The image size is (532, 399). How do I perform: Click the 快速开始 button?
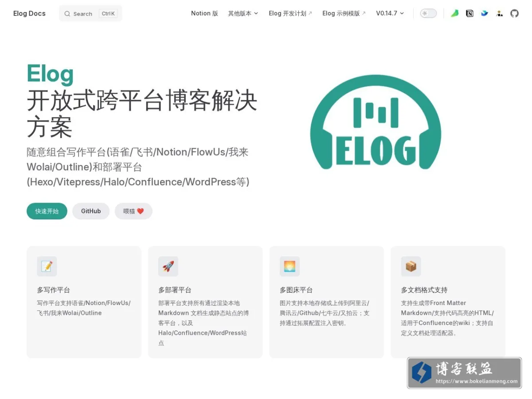pyautogui.click(x=47, y=211)
